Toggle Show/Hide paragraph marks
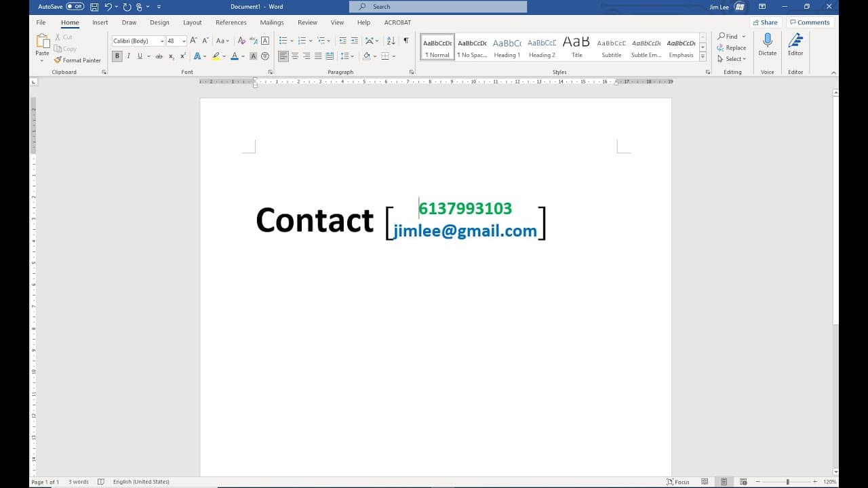Viewport: 868px width, 488px height. pos(406,41)
